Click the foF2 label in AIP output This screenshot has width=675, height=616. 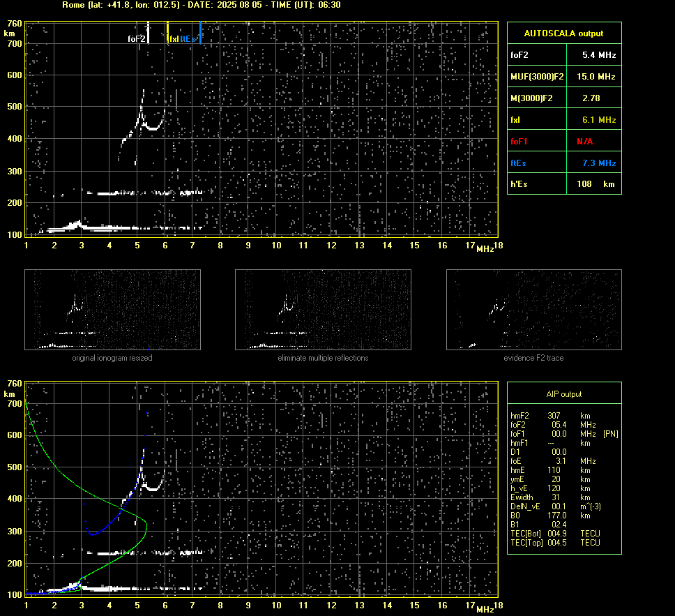(518, 425)
